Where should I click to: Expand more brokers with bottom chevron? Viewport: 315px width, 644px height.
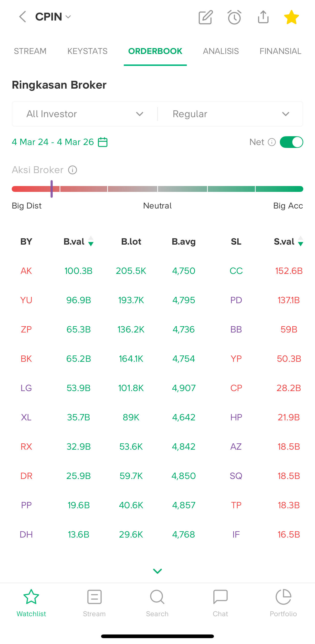157,571
